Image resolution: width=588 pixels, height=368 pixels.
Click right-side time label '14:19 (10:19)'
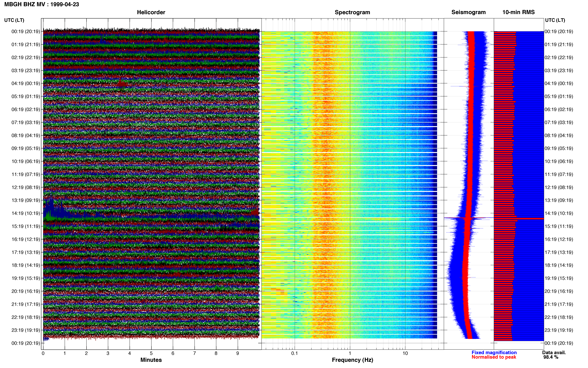559,213
